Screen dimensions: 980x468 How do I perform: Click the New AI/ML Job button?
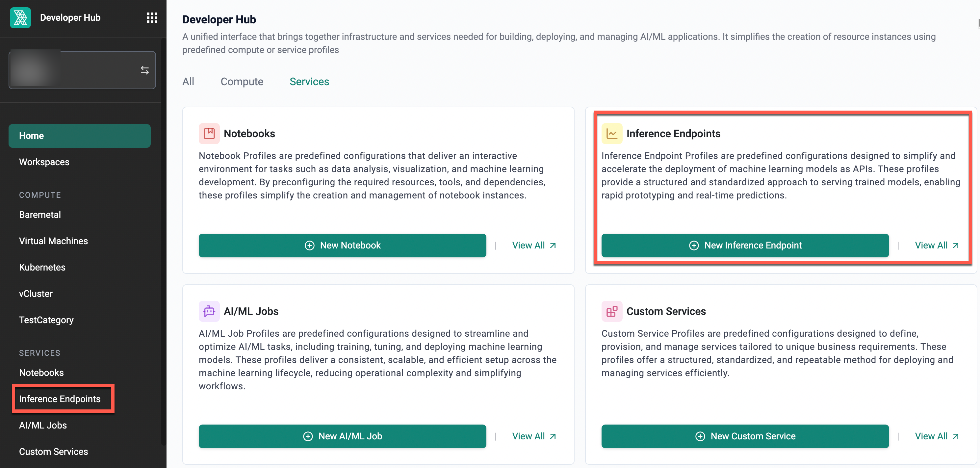click(342, 436)
